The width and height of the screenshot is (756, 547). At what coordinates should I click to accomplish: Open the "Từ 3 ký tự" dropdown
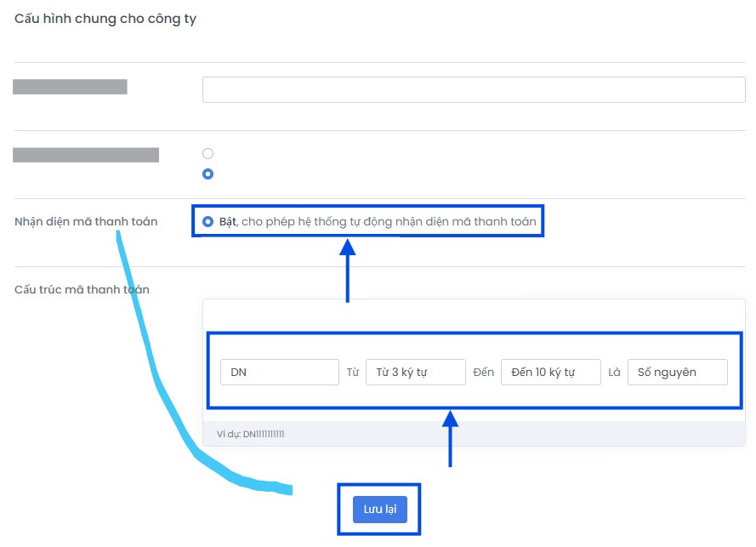tap(415, 373)
